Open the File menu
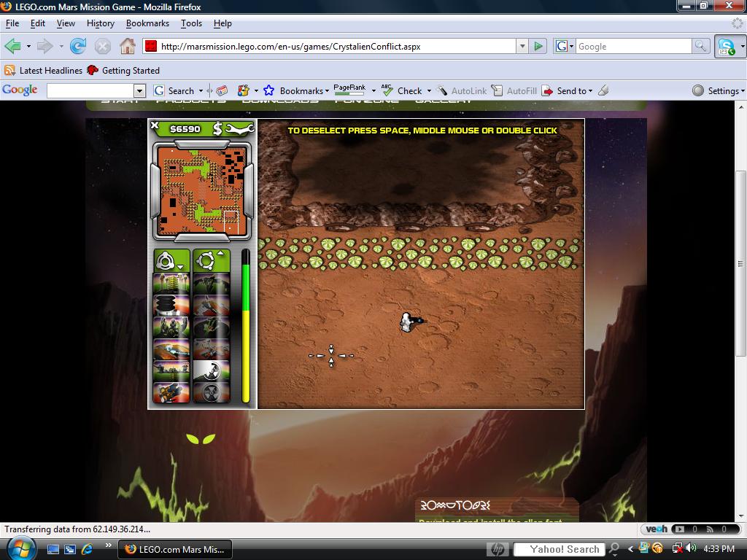Image resolution: width=747 pixels, height=560 pixels. [x=12, y=23]
